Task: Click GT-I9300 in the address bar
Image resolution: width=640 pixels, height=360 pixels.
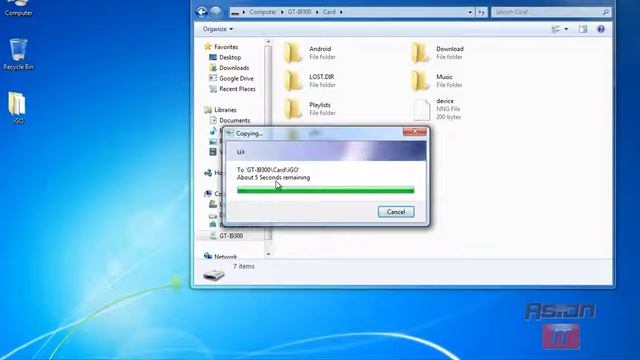Action: tap(299, 12)
